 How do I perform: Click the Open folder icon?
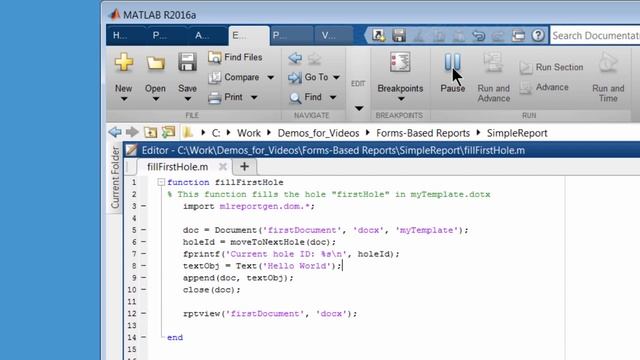click(x=156, y=63)
